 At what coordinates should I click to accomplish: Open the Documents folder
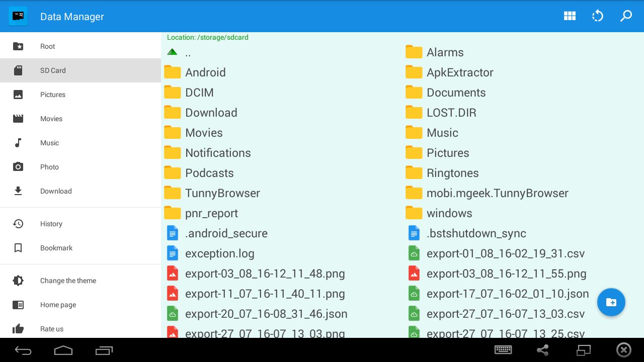tap(523, 93)
